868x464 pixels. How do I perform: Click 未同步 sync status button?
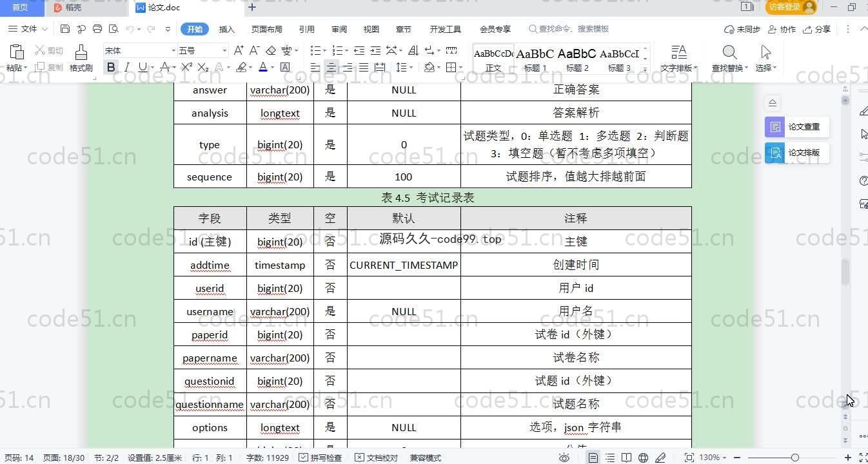(x=742, y=29)
